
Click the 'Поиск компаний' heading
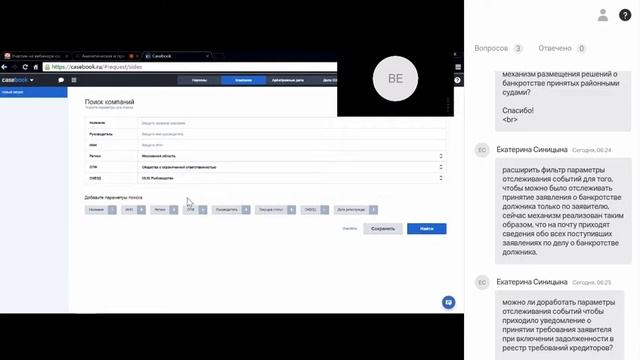click(x=109, y=102)
